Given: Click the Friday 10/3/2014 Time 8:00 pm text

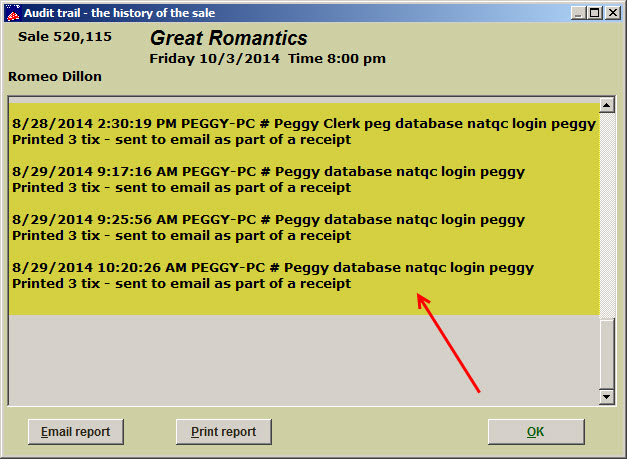Looking at the screenshot, I should [268, 59].
